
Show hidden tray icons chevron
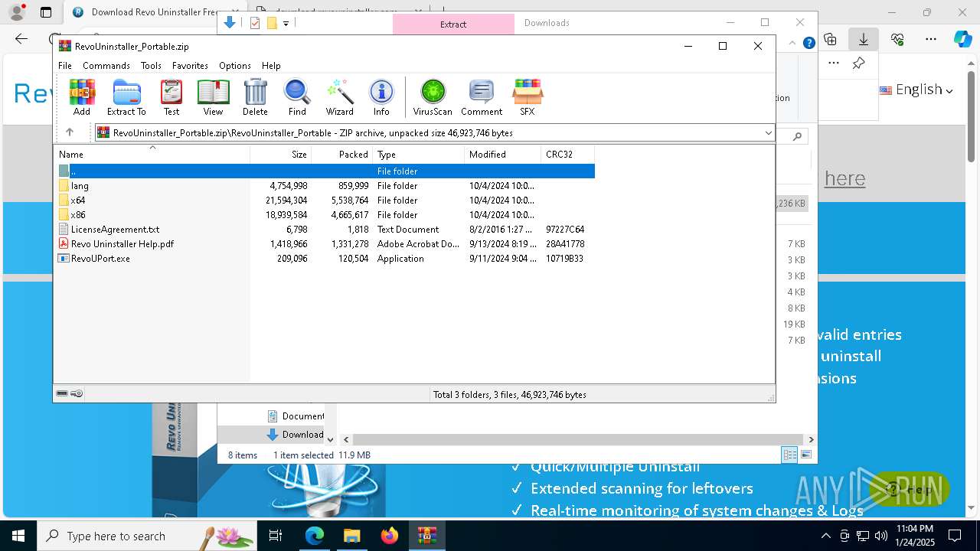[826, 536]
